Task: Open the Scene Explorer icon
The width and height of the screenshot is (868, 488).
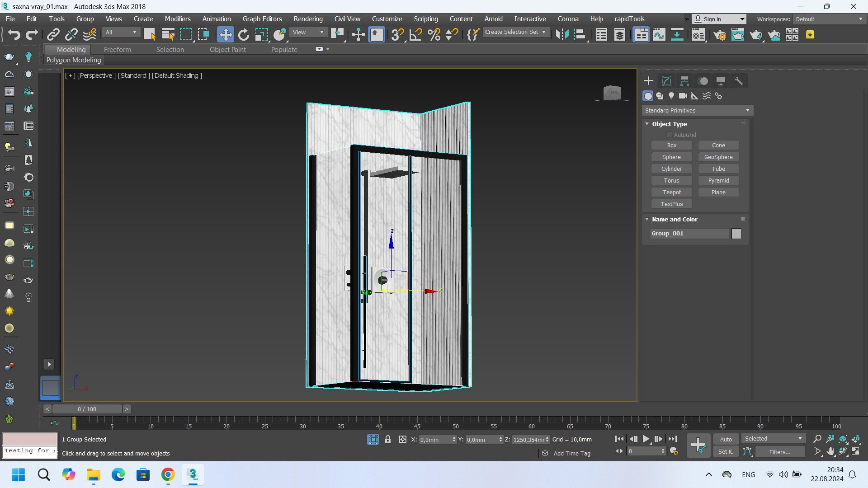Action: 601,35
